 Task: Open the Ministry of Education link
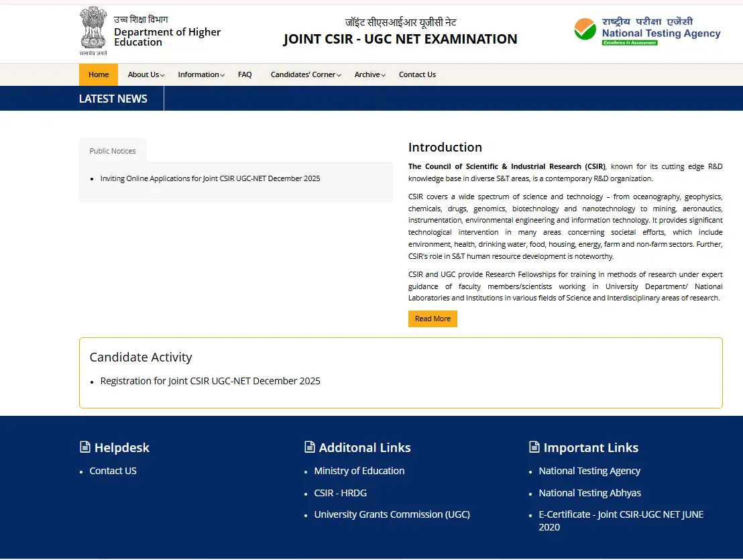(x=359, y=471)
